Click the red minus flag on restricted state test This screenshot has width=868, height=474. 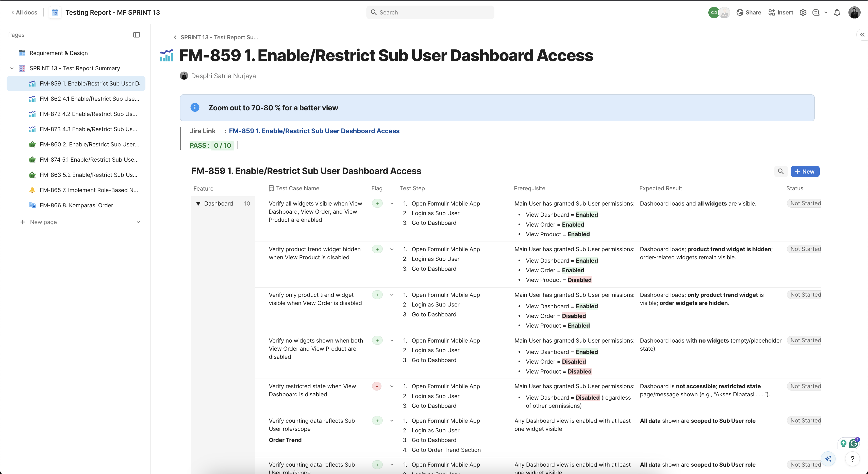(x=376, y=386)
